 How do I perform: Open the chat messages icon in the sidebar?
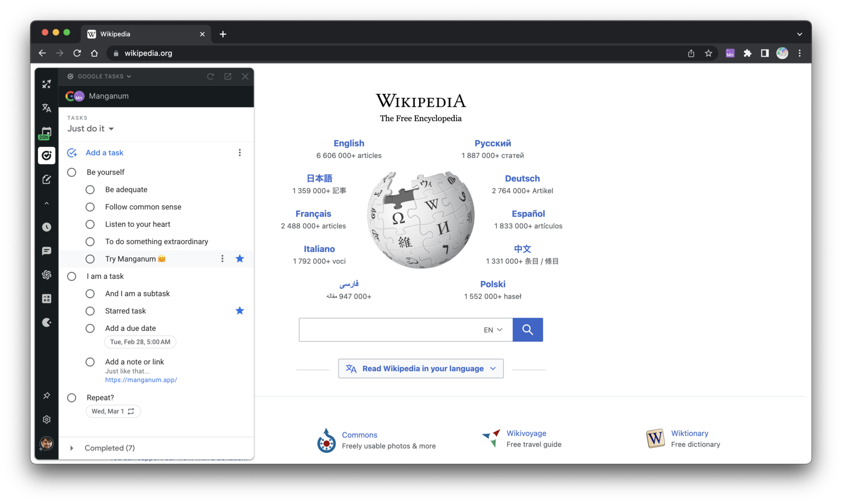coord(46,250)
